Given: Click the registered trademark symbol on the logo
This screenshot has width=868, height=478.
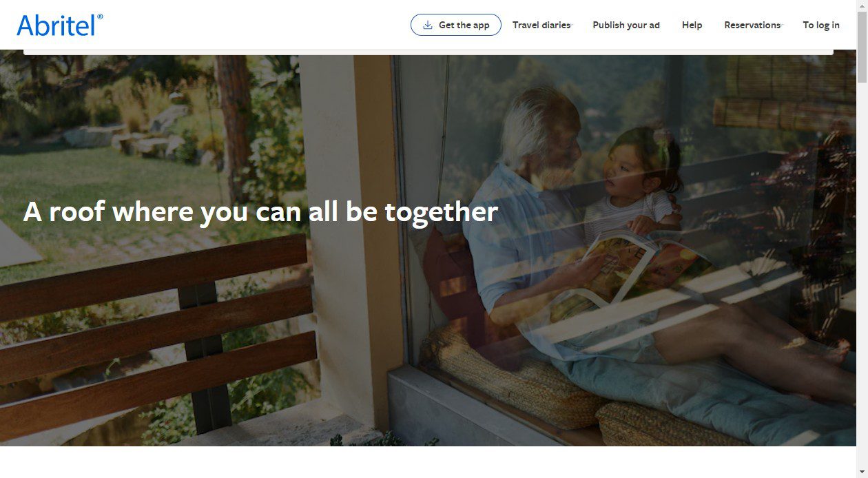Looking at the screenshot, I should coord(100,17).
